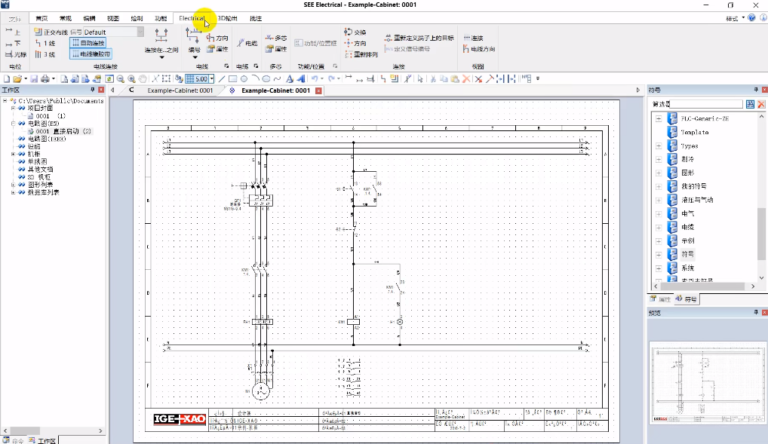
Task: Click the filter search icon in symbols panel
Action: [x=750, y=104]
